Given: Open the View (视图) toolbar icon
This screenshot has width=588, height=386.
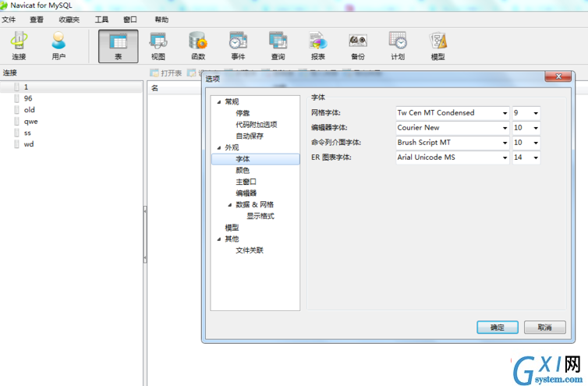Looking at the screenshot, I should (158, 46).
